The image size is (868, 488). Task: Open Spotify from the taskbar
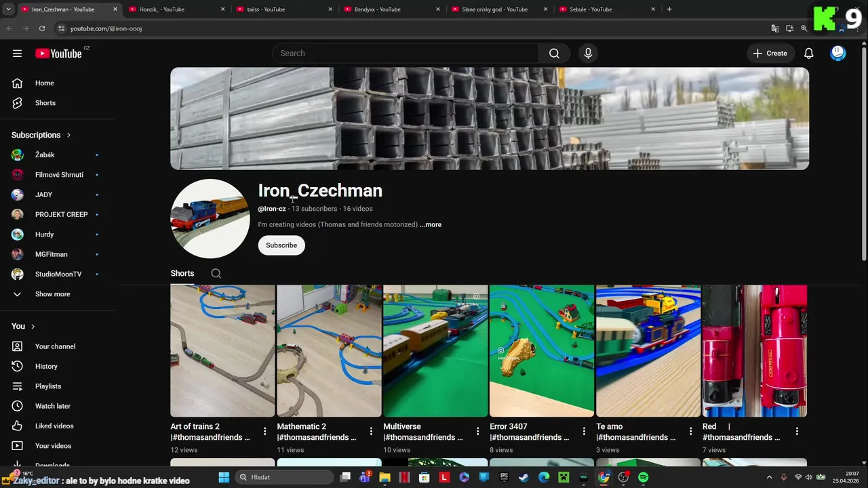643,477
